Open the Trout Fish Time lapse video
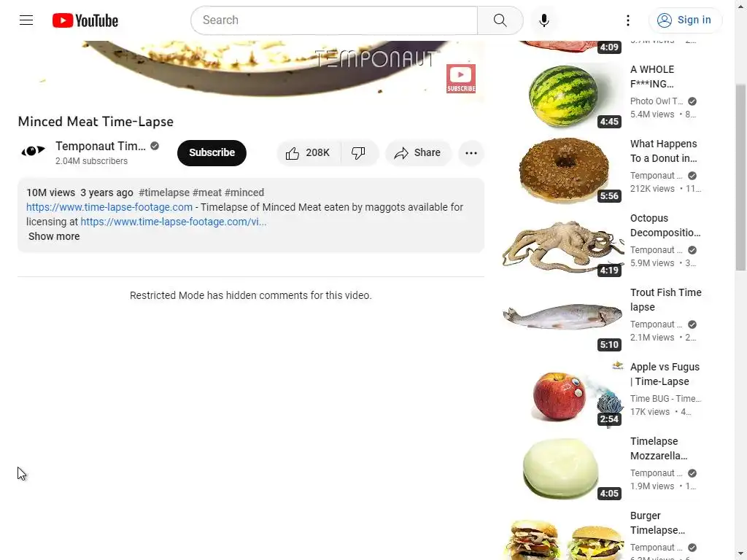This screenshot has height=560, width=747. (x=665, y=300)
